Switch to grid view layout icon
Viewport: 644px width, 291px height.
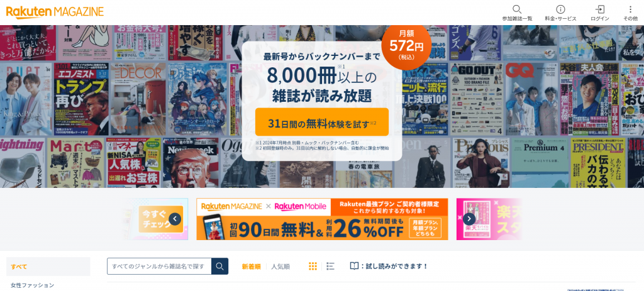point(313,266)
